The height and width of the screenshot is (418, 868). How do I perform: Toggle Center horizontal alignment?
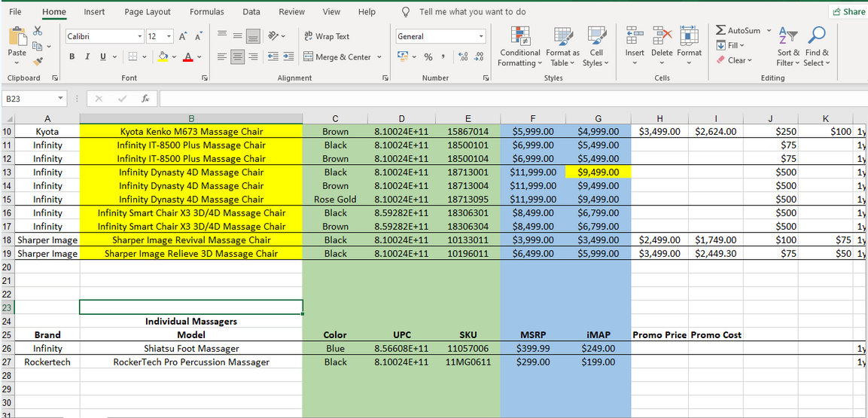click(237, 56)
